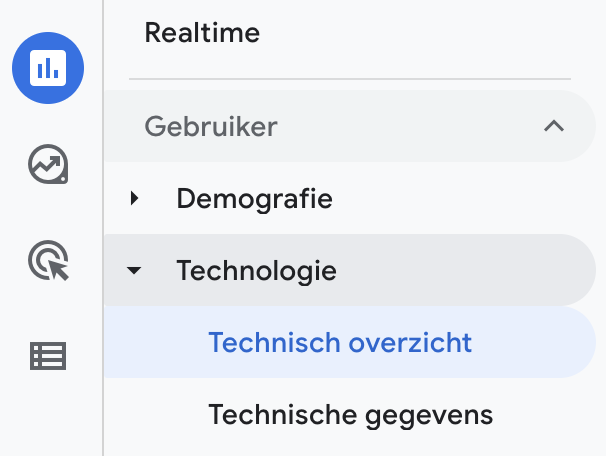Screen dimensions: 606x456
Task: Click the empty Demografie row area
Action: tap(460, 199)
